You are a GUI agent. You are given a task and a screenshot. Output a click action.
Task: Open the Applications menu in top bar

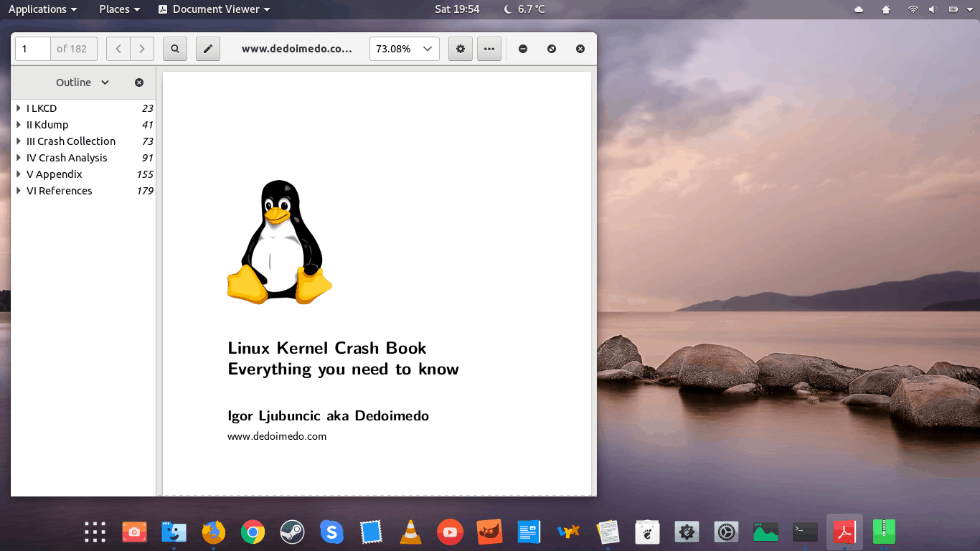tap(42, 9)
